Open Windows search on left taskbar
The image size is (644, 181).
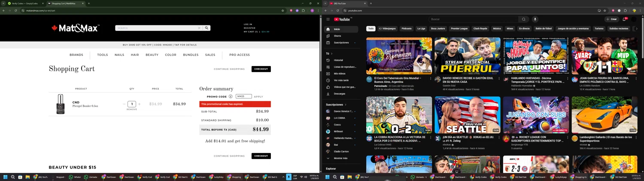pyautogui.click(x=13, y=177)
